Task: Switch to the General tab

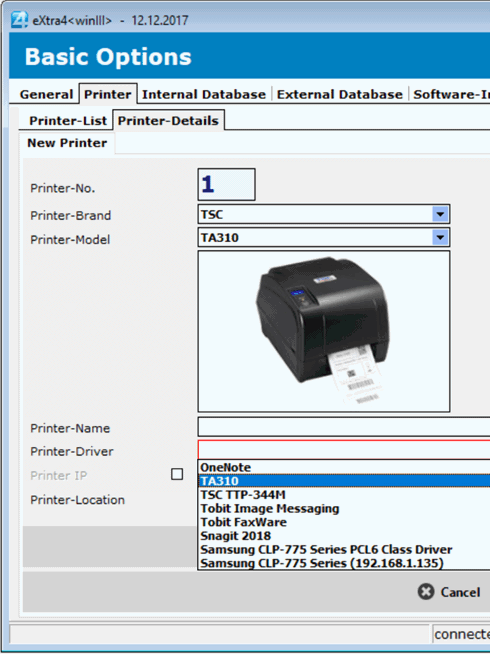Action: pyautogui.click(x=46, y=94)
